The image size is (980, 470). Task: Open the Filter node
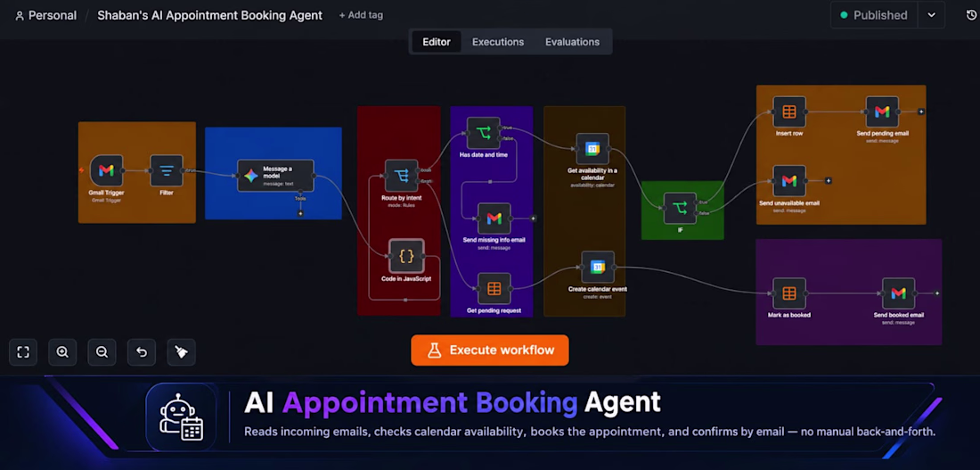167,170
